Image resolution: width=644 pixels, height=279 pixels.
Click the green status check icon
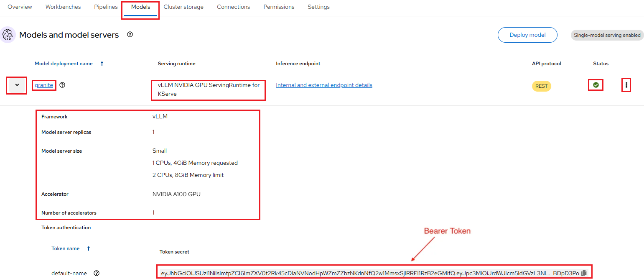(596, 85)
